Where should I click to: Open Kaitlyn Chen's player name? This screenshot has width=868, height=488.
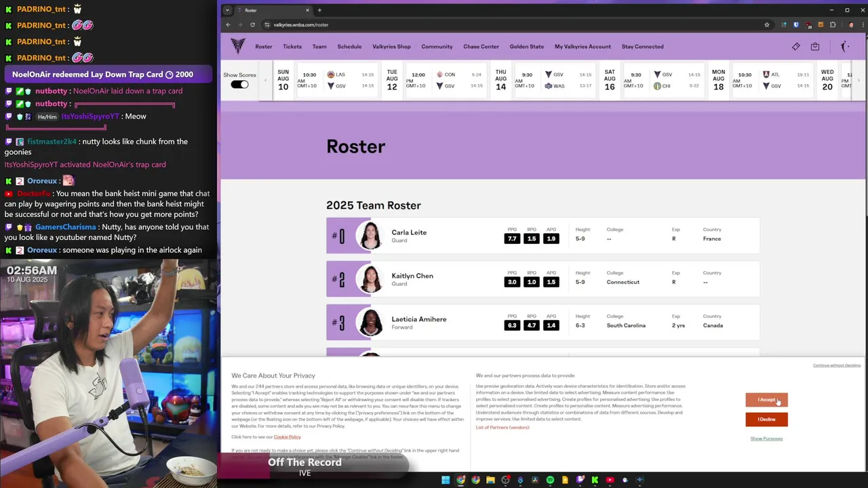click(412, 276)
